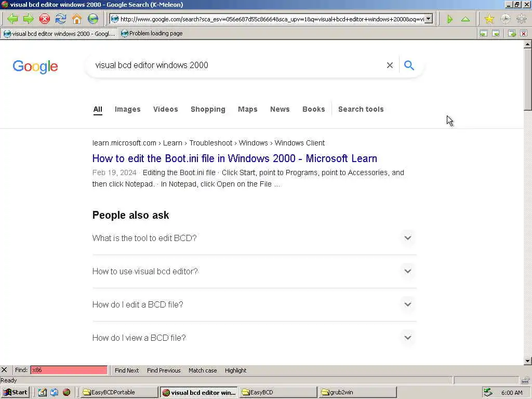
Task: Stop loading with the red X icon
Action: [x=45, y=19]
